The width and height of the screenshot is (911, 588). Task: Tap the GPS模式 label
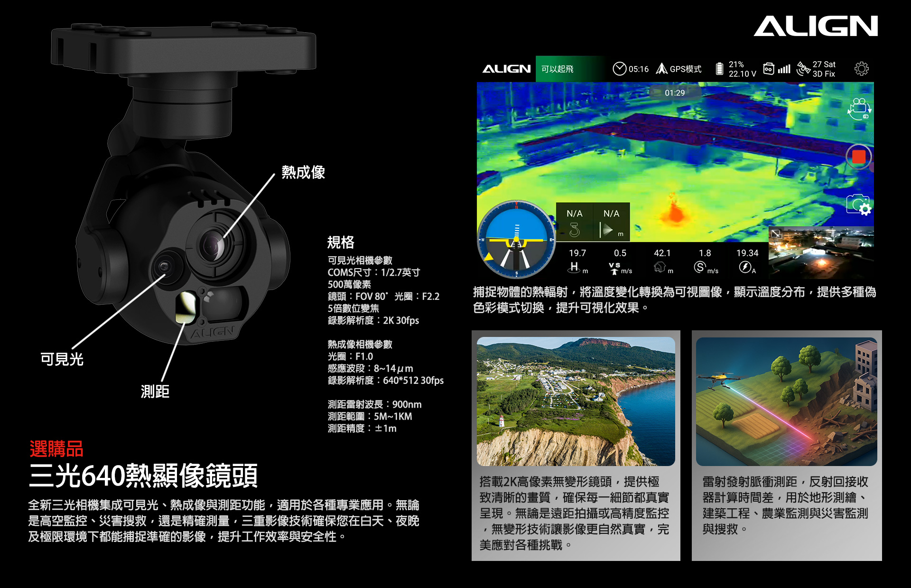(686, 69)
